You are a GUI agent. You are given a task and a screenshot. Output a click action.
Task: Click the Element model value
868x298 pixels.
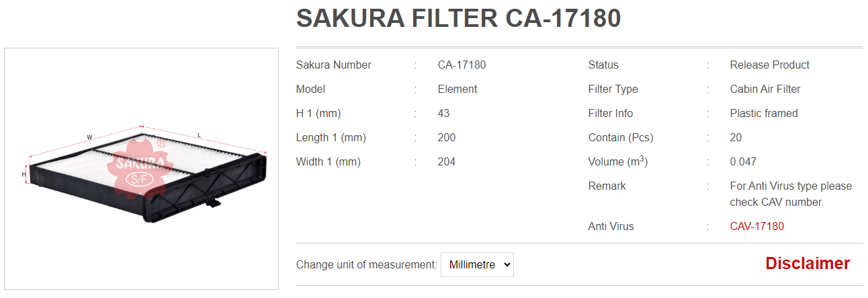458,89
